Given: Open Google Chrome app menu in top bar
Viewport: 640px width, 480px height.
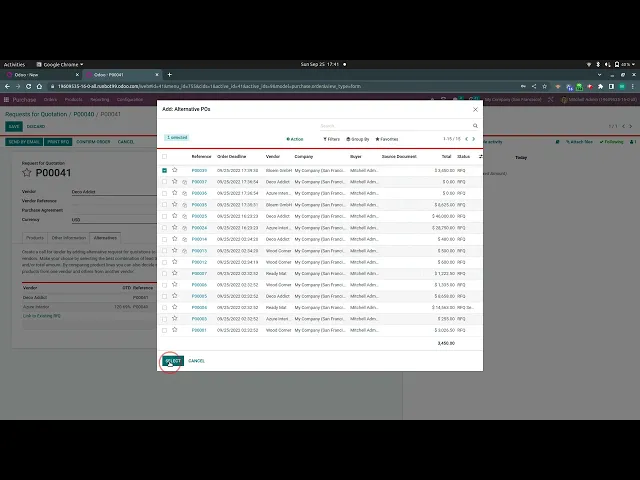Looking at the screenshot, I should coord(60,64).
